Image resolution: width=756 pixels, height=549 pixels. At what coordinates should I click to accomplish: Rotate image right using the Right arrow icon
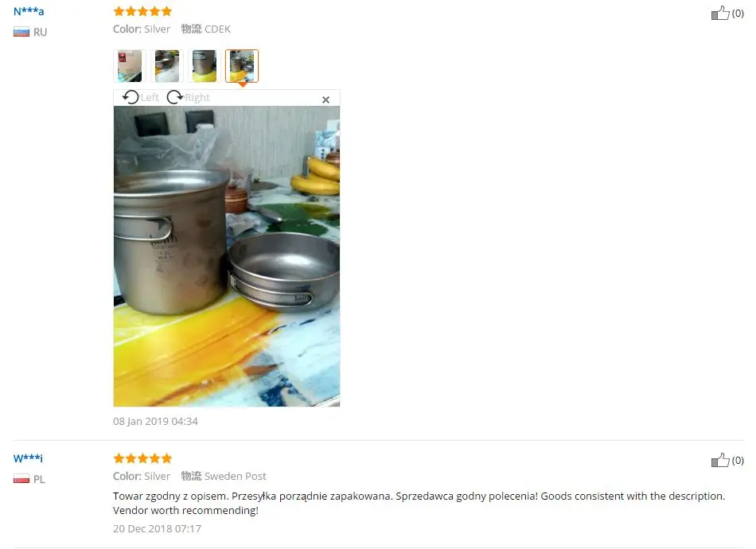(174, 97)
